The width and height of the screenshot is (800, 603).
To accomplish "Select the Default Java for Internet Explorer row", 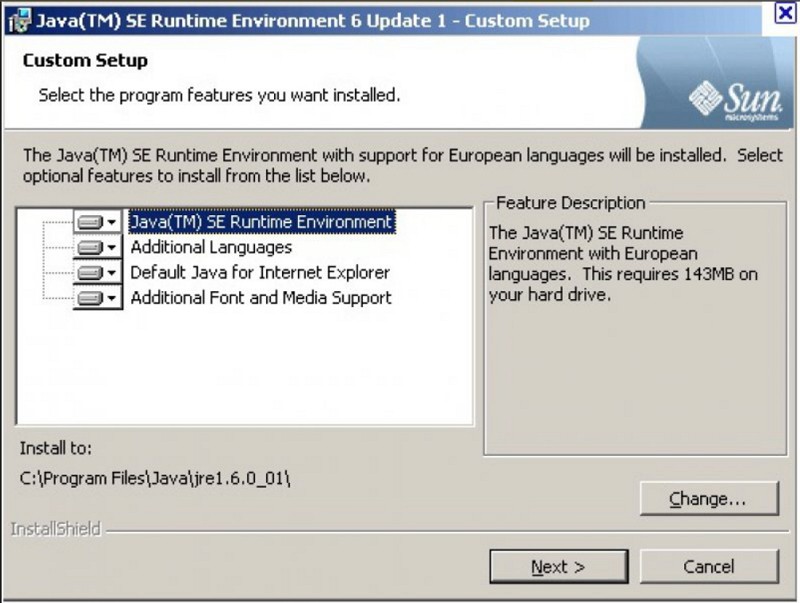I will coord(260,272).
